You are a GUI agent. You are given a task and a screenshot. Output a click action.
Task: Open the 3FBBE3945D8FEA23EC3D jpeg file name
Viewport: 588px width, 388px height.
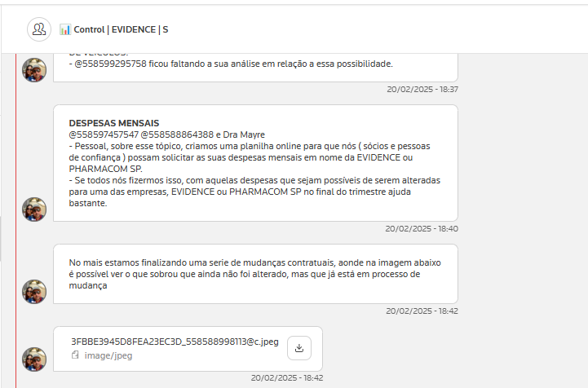pyautogui.click(x=175, y=342)
